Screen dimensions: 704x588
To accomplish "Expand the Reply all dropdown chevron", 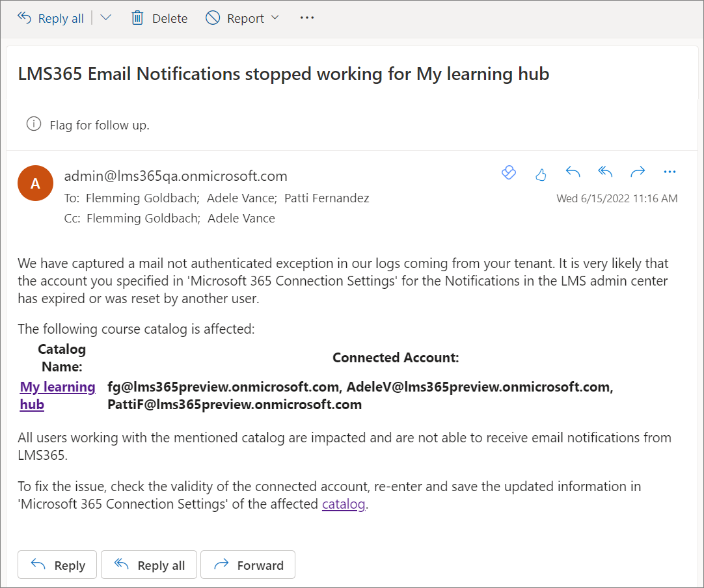I will coord(106,18).
